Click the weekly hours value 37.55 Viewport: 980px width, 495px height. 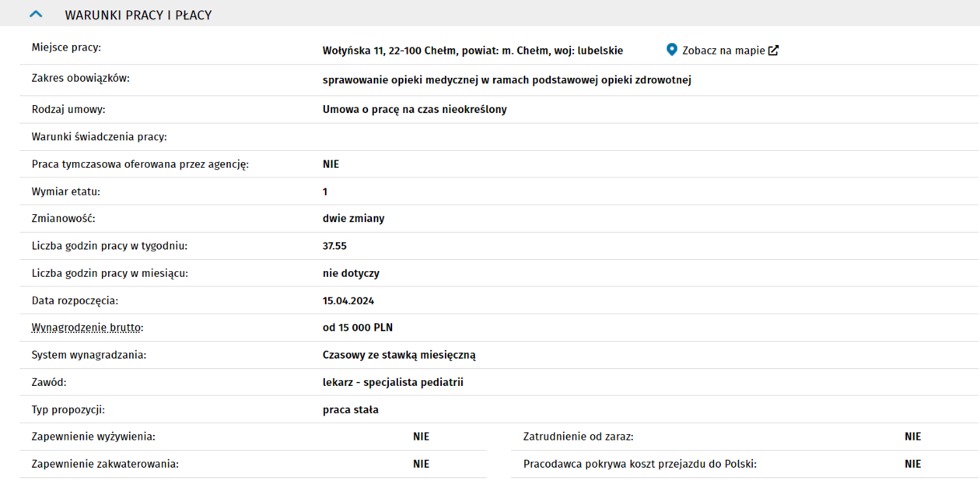[x=334, y=246]
